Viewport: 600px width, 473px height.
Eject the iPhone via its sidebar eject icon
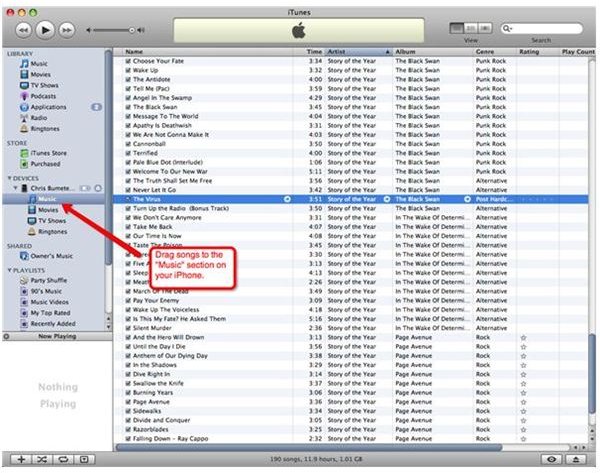pyautogui.click(x=98, y=188)
